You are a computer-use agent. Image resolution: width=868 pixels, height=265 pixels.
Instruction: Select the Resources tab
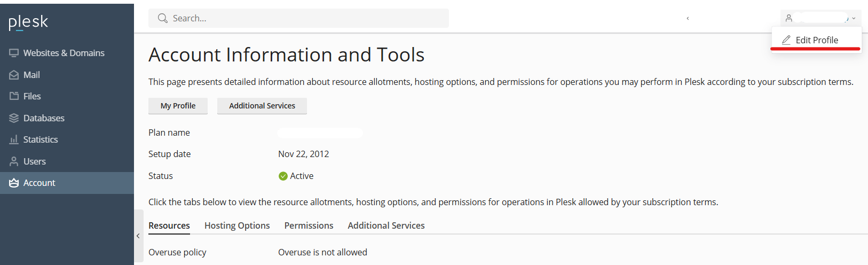(x=169, y=225)
